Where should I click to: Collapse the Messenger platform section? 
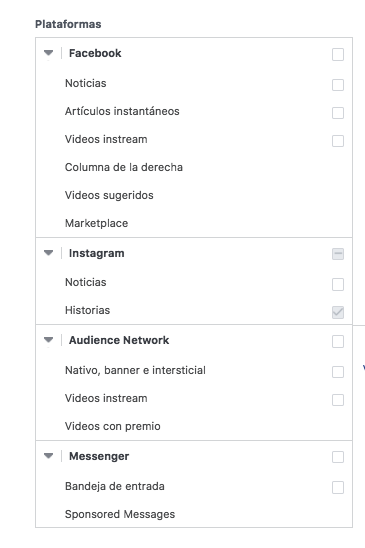click(49, 456)
